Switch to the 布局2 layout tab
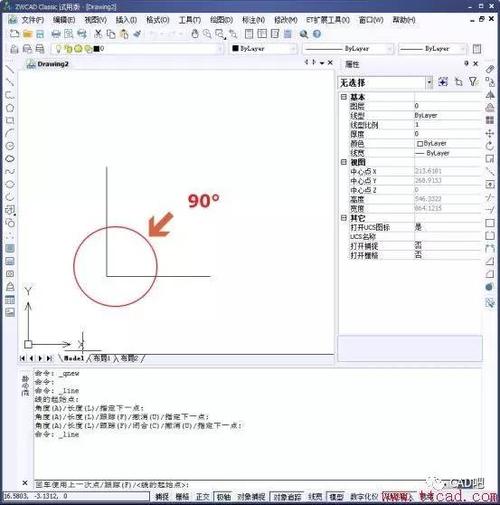 (x=129, y=358)
